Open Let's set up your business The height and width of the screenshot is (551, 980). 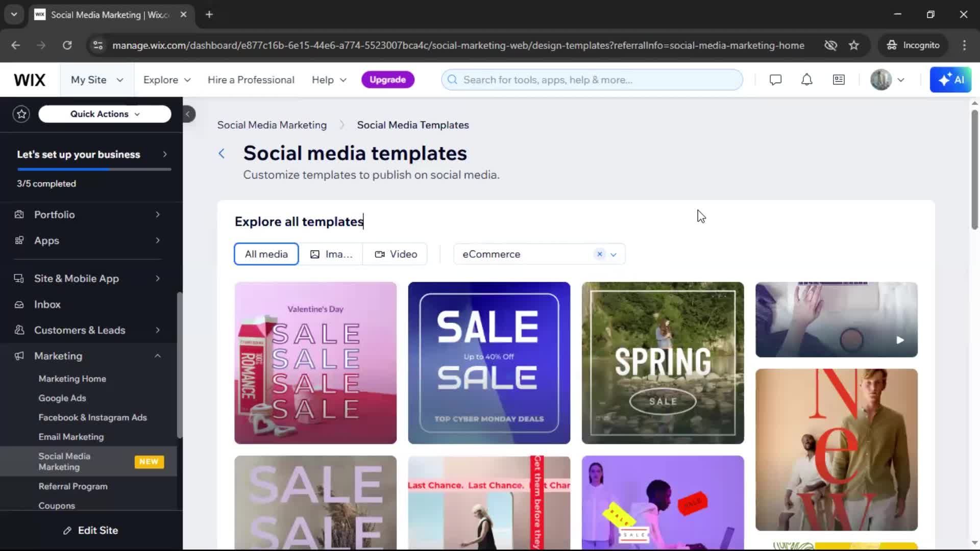(x=92, y=155)
